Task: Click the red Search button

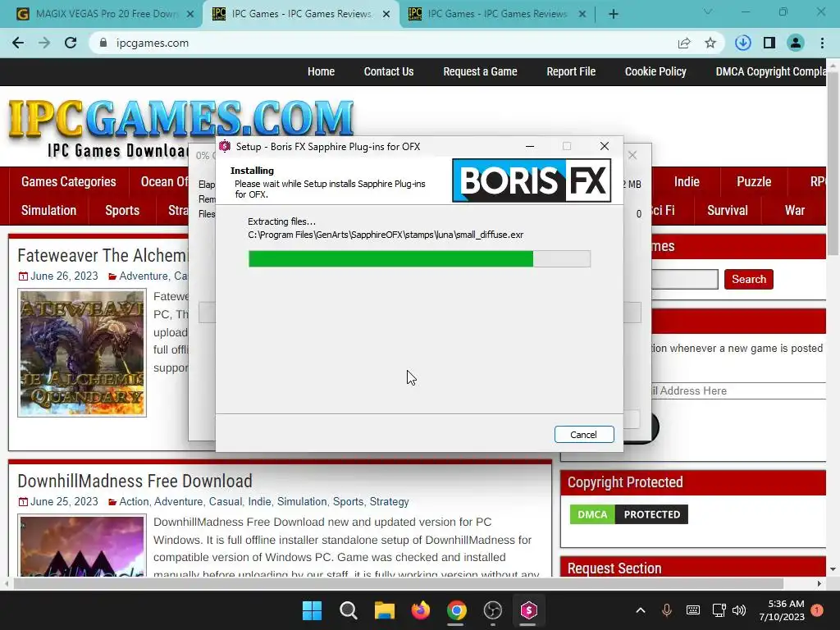Action: click(x=748, y=279)
